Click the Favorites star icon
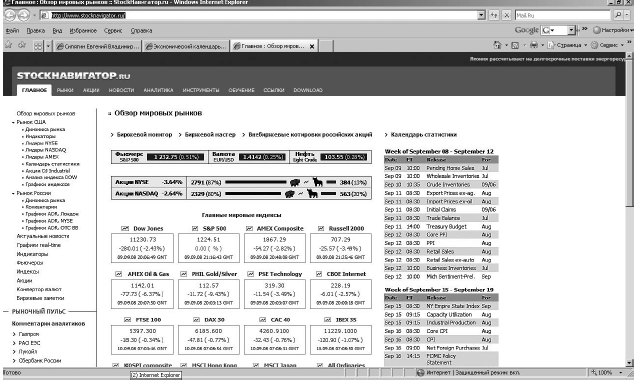The height and width of the screenshot is (382, 638). click(x=9, y=45)
